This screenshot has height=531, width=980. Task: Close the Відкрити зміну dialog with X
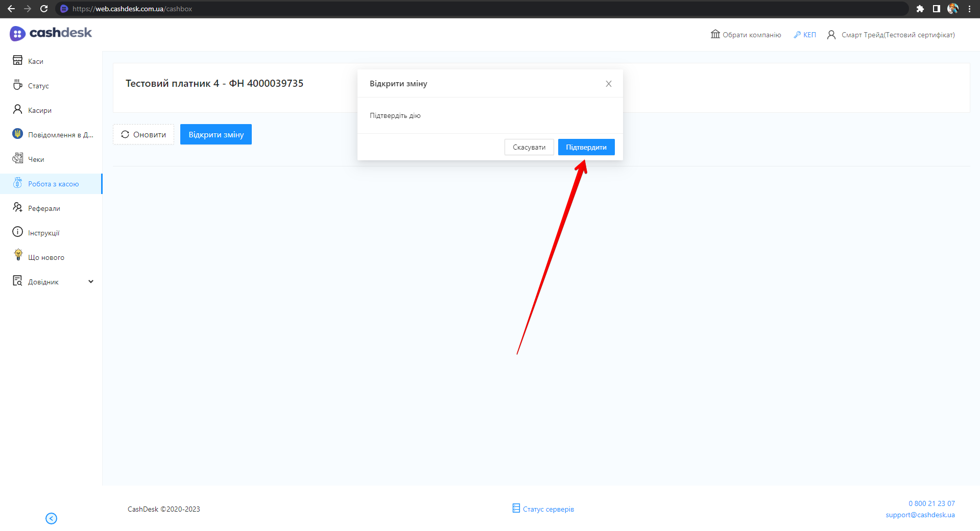pyautogui.click(x=608, y=84)
